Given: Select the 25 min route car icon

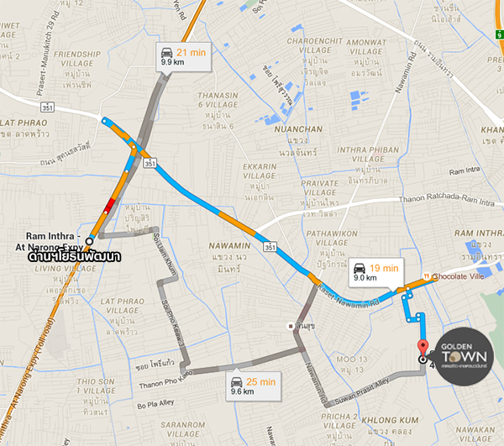Looking at the screenshot, I should pos(237,381).
